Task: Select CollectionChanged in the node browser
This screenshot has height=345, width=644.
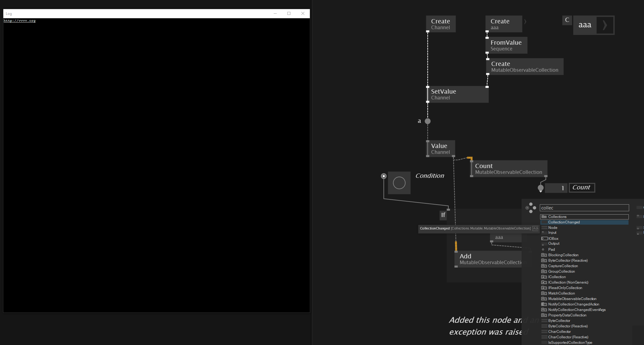Action: [x=584, y=222]
